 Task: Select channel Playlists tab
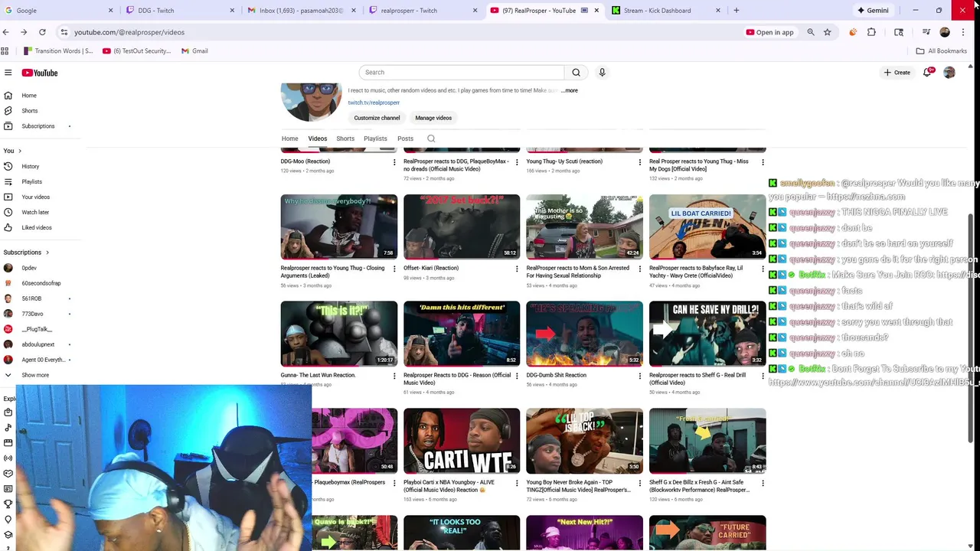375,139
